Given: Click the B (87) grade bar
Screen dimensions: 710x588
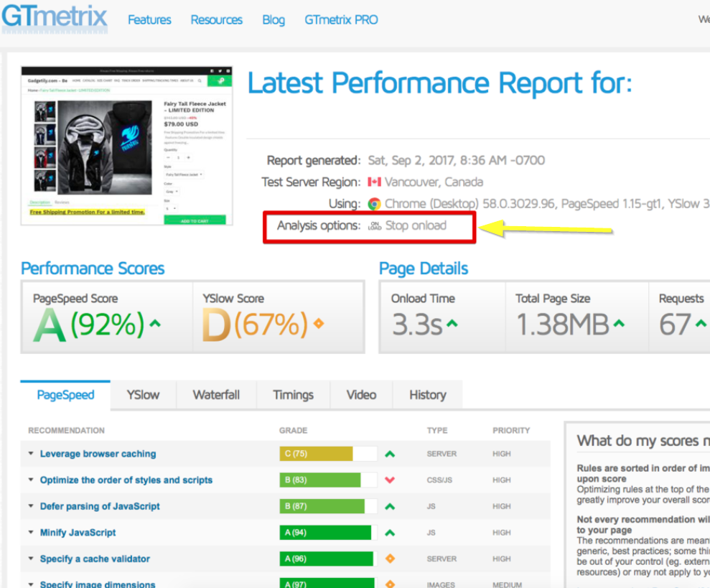Looking at the screenshot, I should [328, 506].
